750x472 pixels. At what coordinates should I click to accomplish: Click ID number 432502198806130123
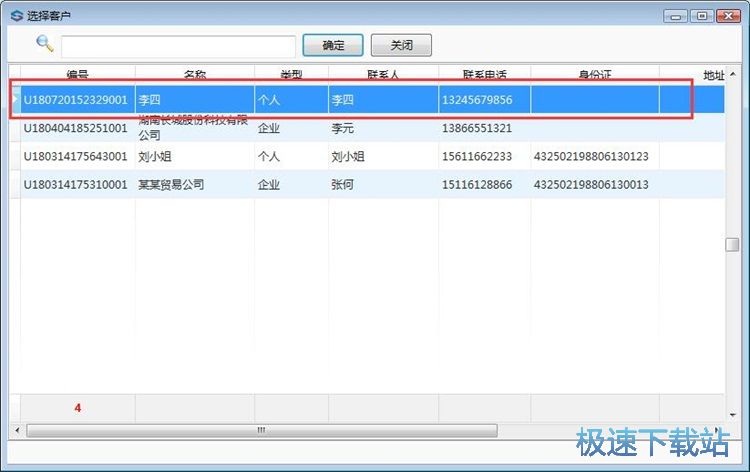tap(591, 156)
